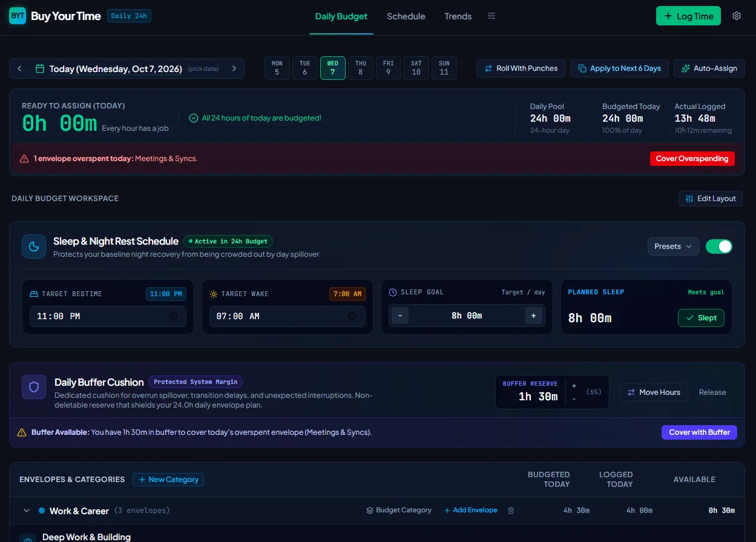Image resolution: width=756 pixels, height=542 pixels.
Task: Click Cover Overspending button
Action: (692, 159)
